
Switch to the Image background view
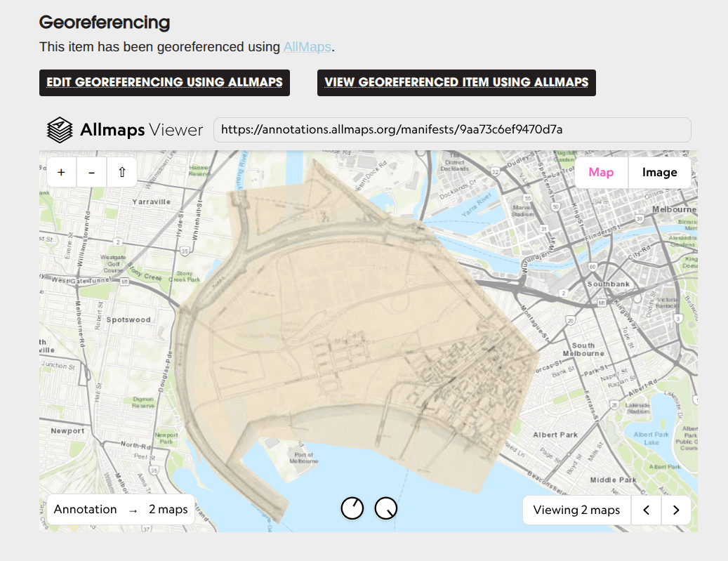pyautogui.click(x=659, y=172)
